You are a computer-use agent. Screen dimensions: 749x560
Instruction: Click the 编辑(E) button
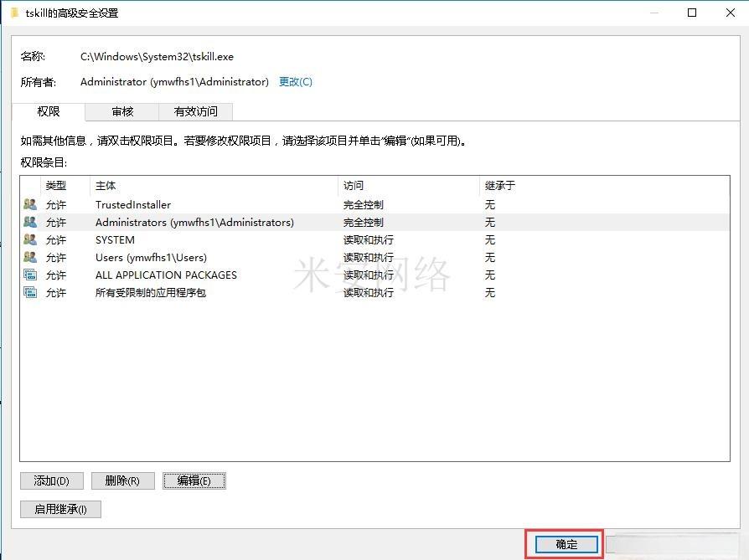point(194,480)
